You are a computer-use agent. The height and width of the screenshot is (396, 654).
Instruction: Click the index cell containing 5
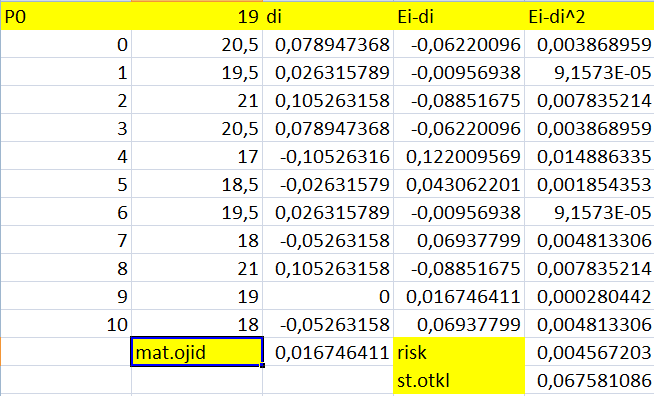[66, 184]
